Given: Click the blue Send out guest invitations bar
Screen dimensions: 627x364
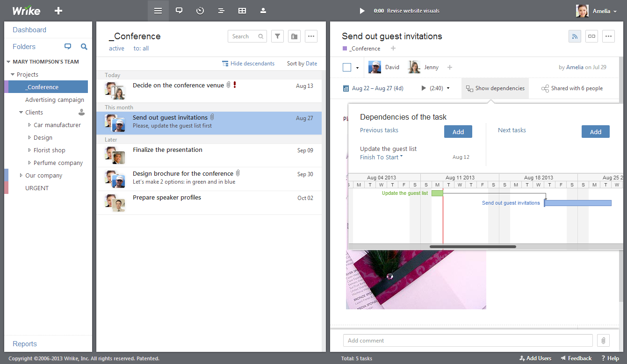Looking at the screenshot, I should (578, 203).
